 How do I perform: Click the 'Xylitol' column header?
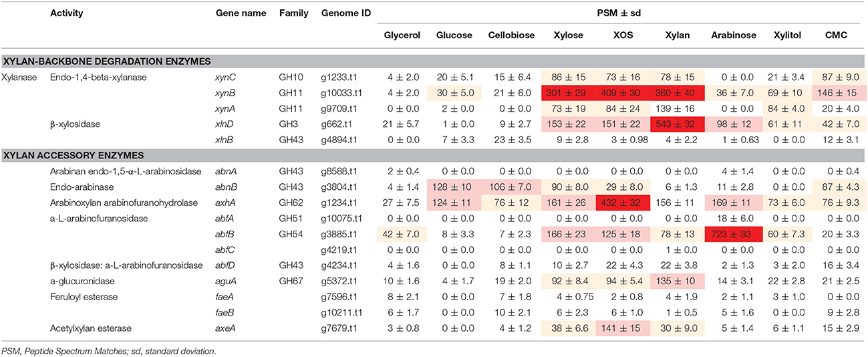click(x=786, y=35)
